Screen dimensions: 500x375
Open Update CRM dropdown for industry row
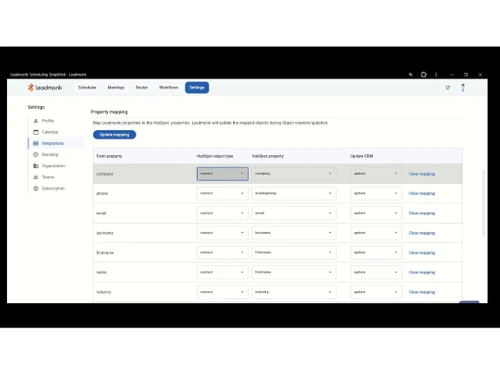click(x=376, y=292)
